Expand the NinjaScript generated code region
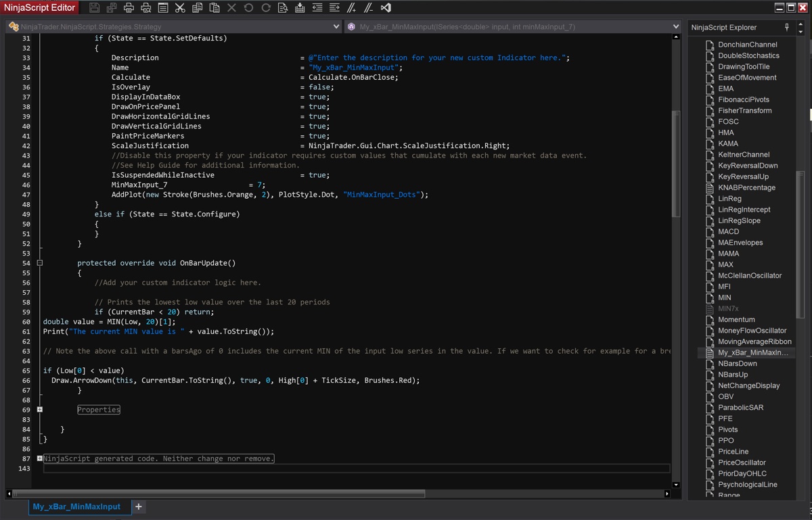The image size is (812, 520). pyautogui.click(x=40, y=458)
